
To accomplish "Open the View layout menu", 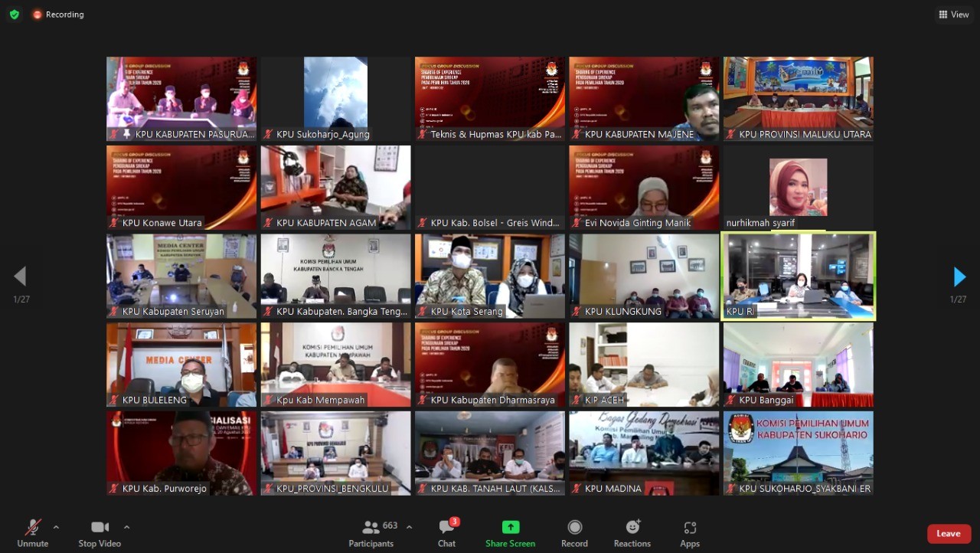I will point(954,15).
